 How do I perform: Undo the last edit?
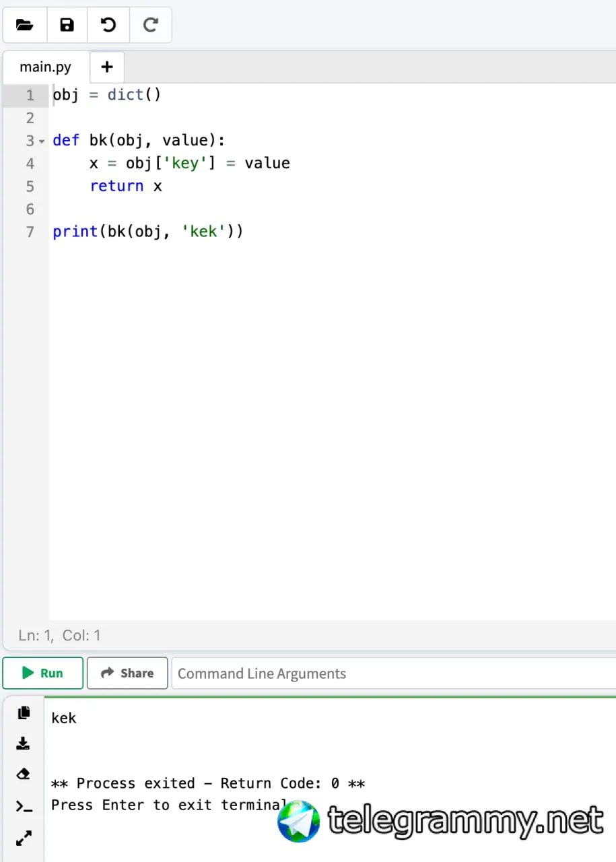(108, 26)
